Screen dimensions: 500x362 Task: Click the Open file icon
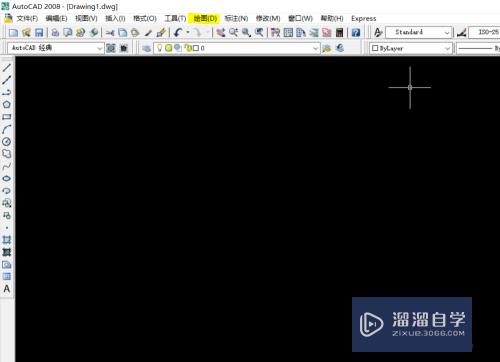click(x=26, y=32)
